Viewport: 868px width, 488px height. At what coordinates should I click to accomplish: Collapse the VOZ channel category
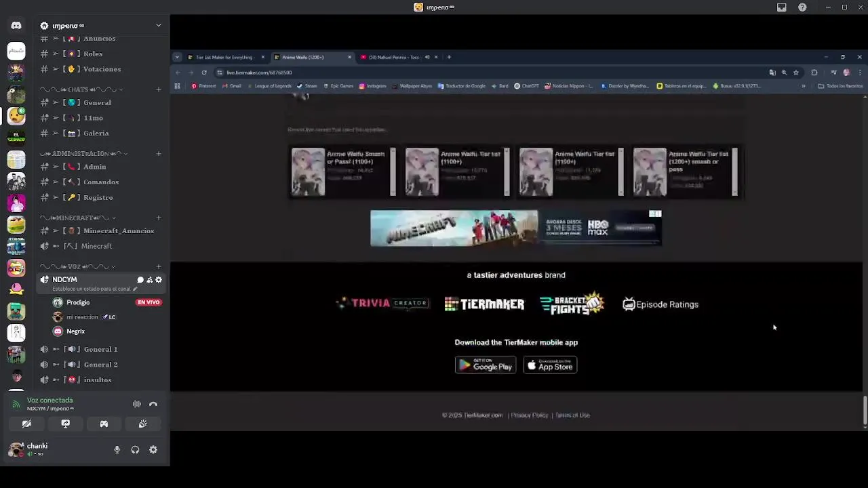(78, 267)
